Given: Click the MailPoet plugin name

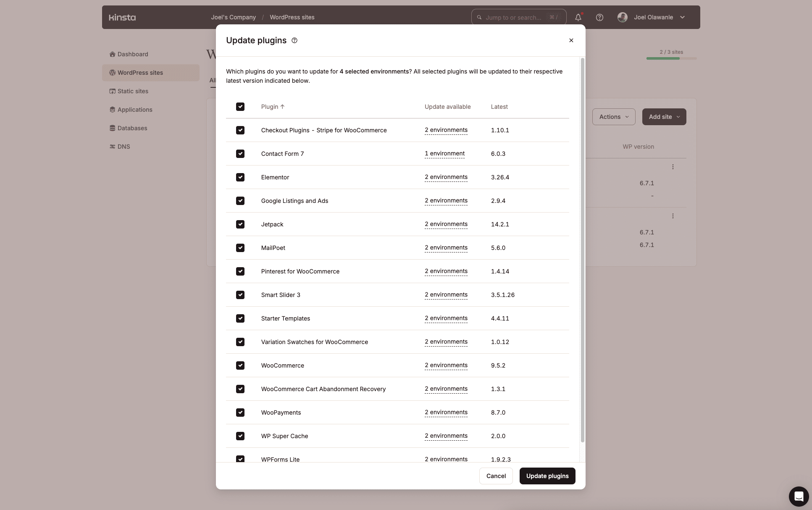Looking at the screenshot, I should [273, 248].
